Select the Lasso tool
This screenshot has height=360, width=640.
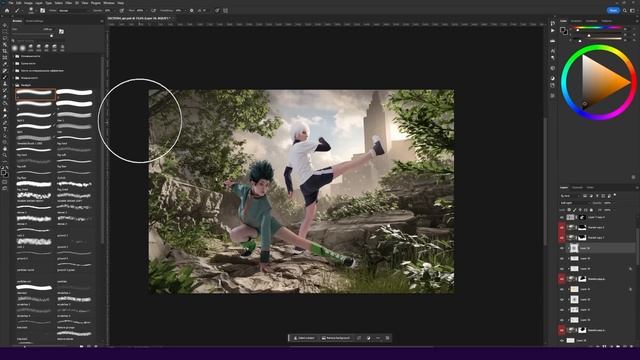5,38
